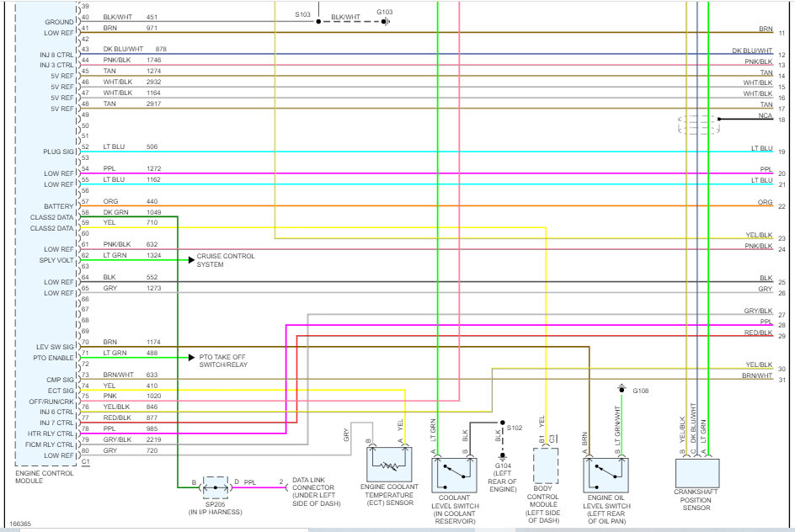
Task: Click the "PLUG SIG" pin label
Action: (x=58, y=152)
